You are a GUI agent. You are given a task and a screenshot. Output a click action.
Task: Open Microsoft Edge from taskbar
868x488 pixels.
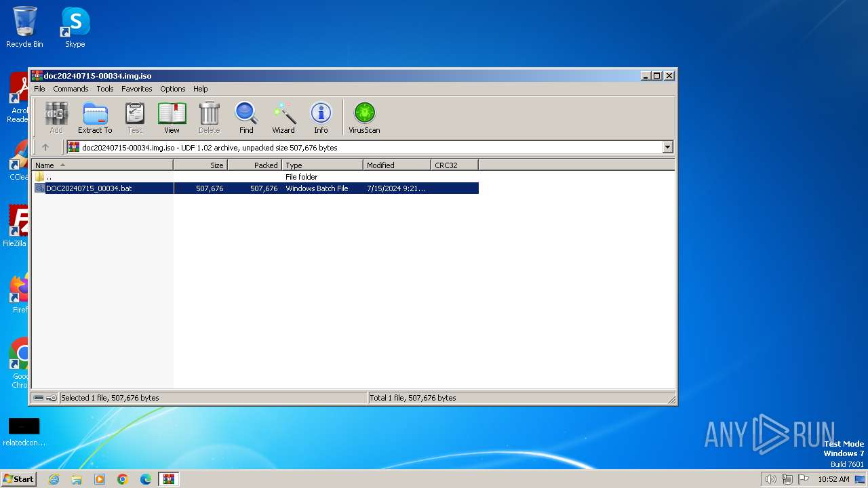click(146, 479)
